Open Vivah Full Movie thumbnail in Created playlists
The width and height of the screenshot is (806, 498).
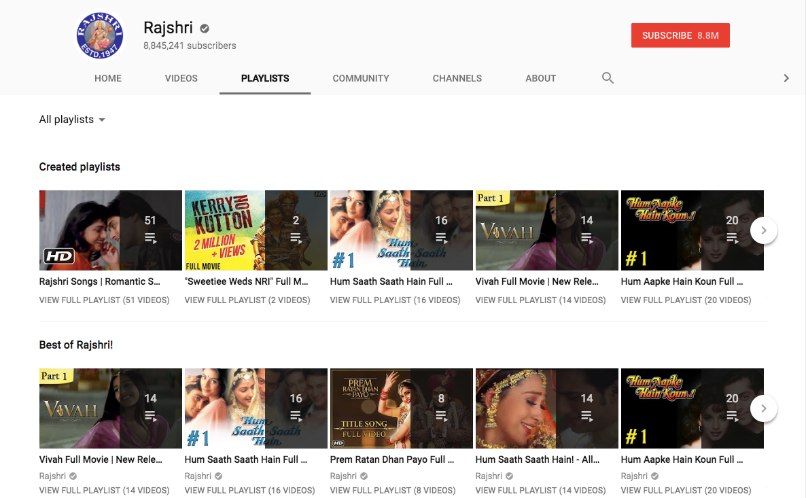click(546, 230)
